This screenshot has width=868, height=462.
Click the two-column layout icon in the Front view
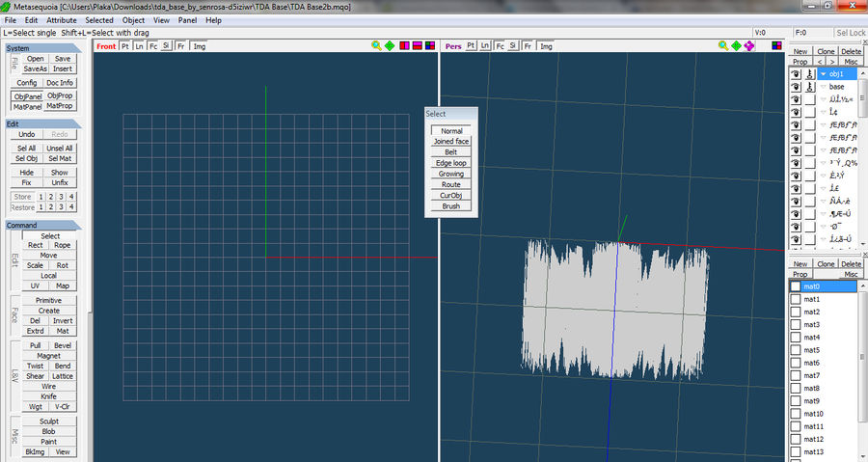point(405,45)
